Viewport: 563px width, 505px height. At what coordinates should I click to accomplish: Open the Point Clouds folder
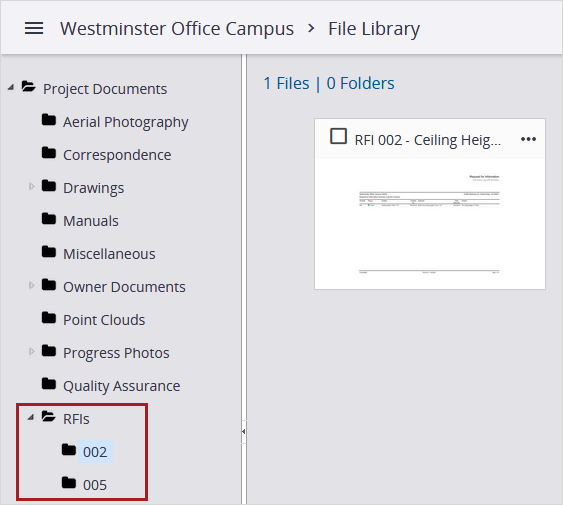click(x=104, y=320)
